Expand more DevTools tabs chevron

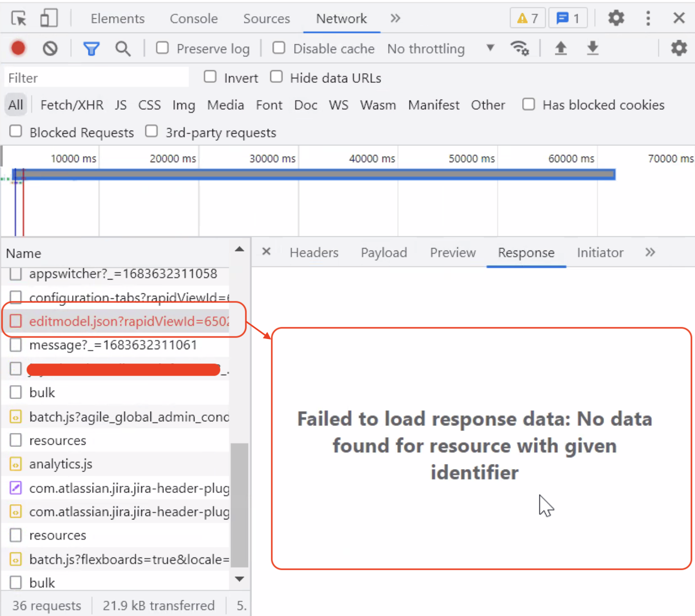(x=395, y=19)
